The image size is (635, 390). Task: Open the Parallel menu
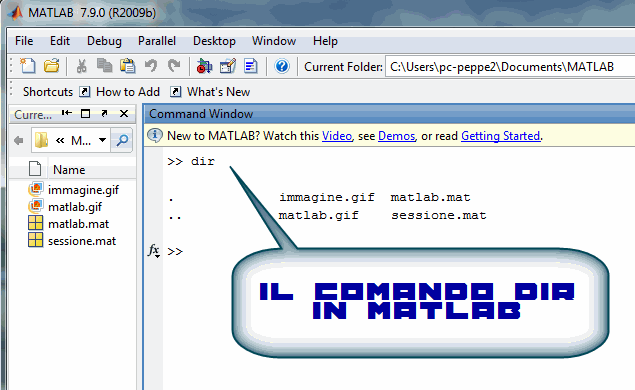[x=157, y=41]
